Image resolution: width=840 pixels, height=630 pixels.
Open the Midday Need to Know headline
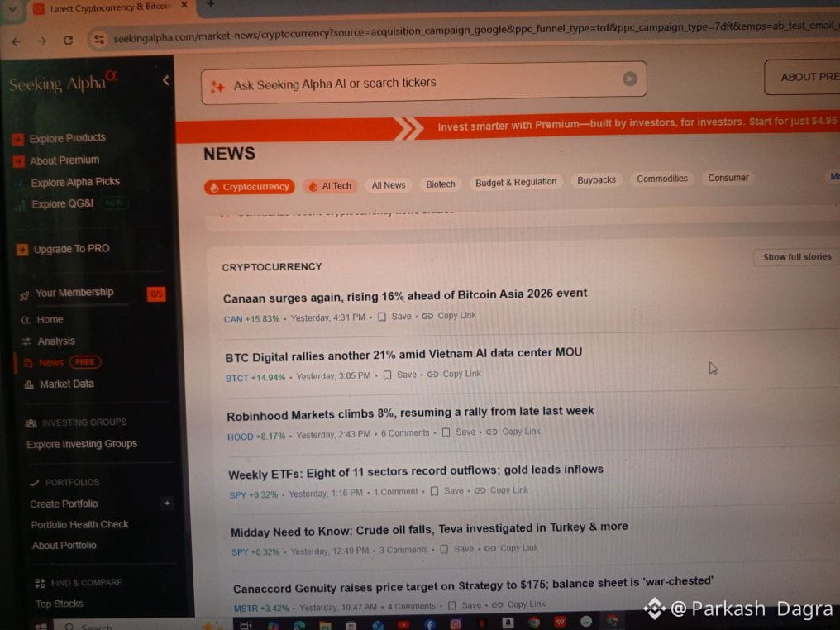coord(429,529)
